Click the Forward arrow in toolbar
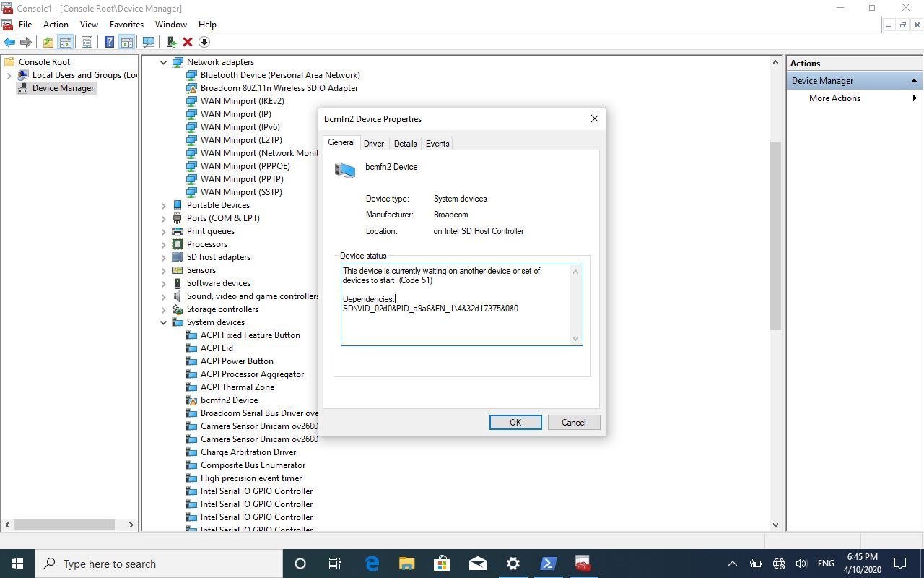The image size is (924, 578). 26,42
